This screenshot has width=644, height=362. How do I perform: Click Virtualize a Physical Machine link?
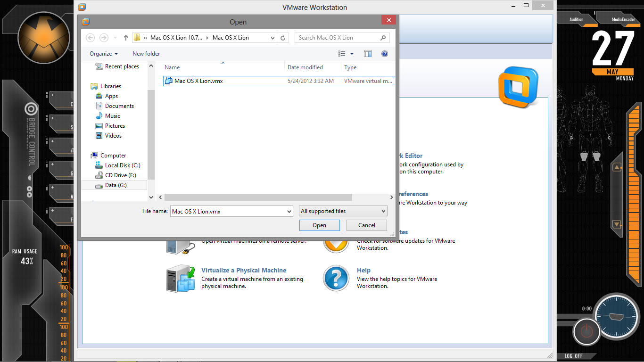click(244, 270)
